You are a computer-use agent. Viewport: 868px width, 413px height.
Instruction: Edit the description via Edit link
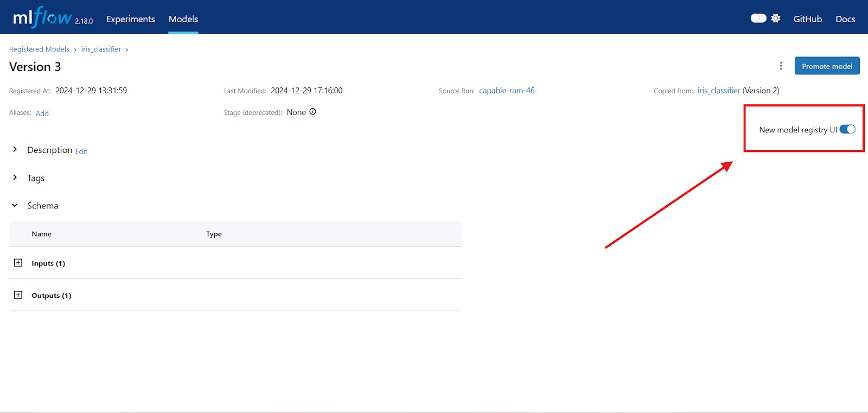pyautogui.click(x=81, y=151)
